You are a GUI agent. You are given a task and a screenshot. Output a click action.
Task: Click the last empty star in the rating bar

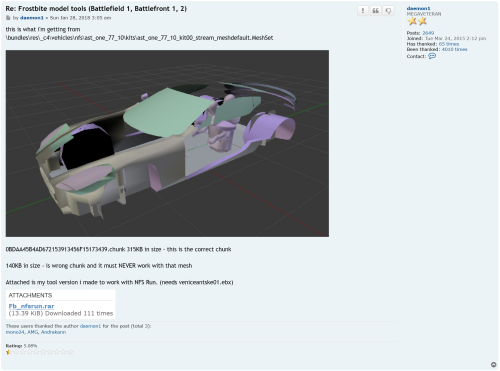tap(70, 352)
